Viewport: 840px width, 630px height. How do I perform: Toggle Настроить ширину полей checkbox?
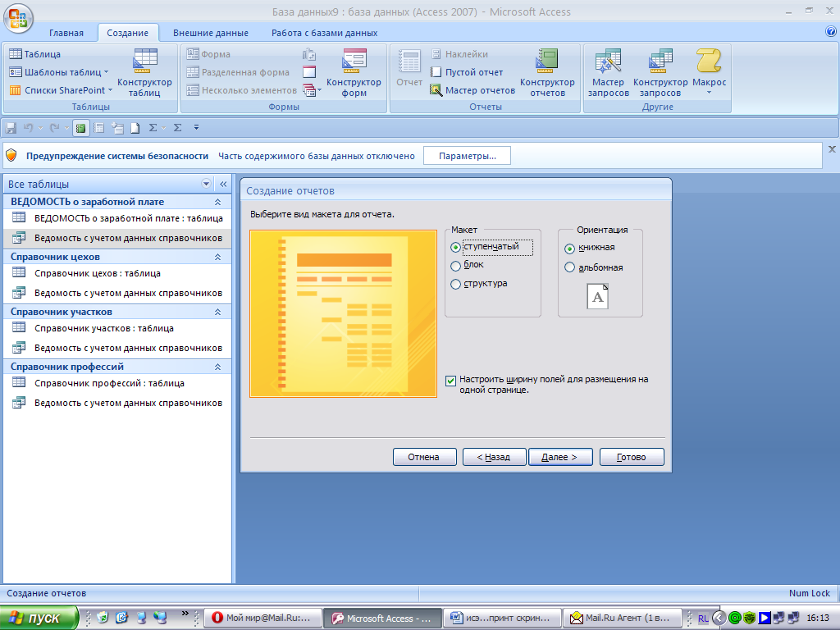click(451, 381)
